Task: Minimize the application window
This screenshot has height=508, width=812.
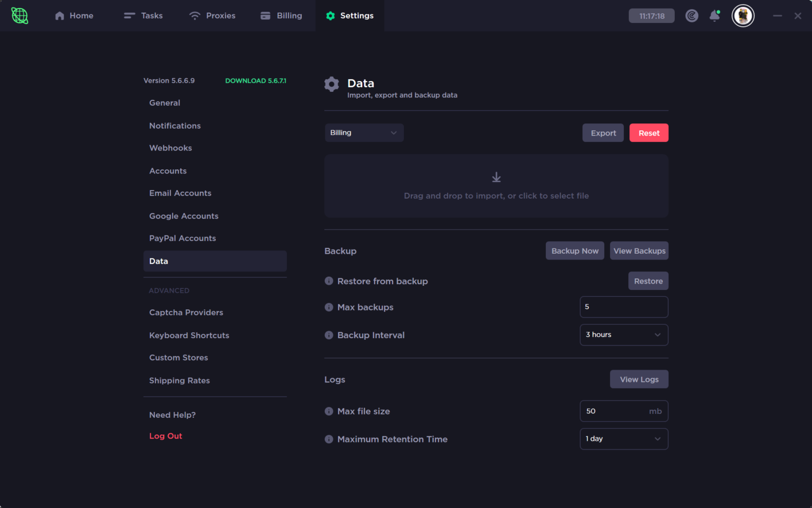Action: (778, 15)
